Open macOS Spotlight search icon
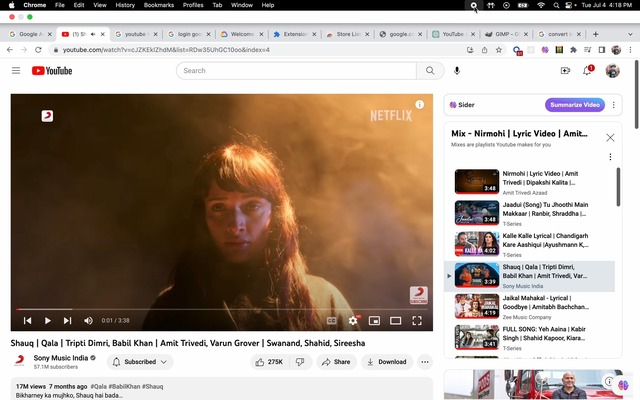 556,5
